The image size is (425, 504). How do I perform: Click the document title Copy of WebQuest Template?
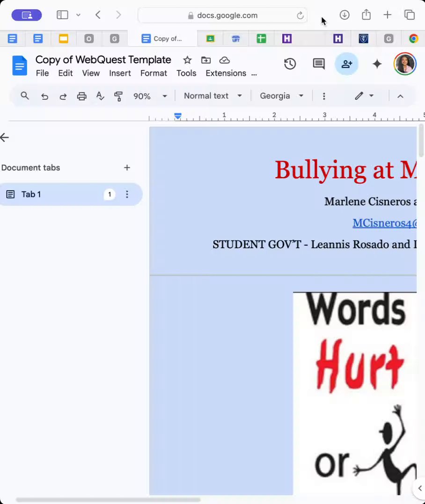coord(103,60)
